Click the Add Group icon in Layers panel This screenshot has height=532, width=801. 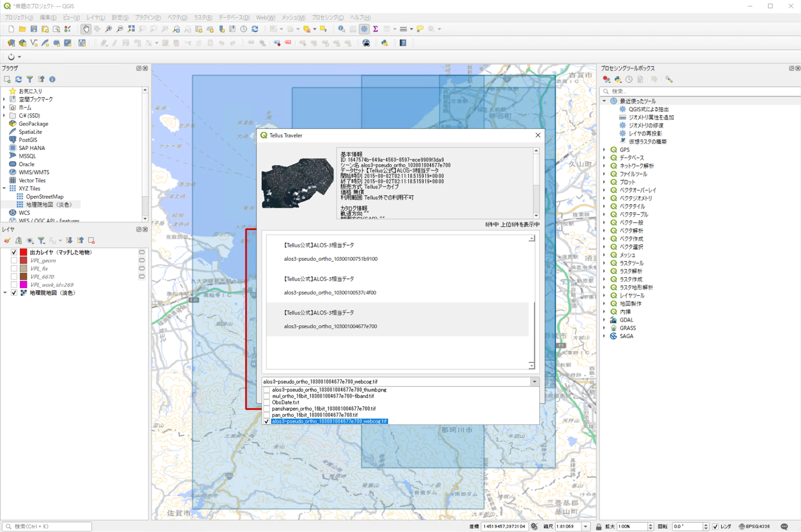pyautogui.click(x=18, y=240)
